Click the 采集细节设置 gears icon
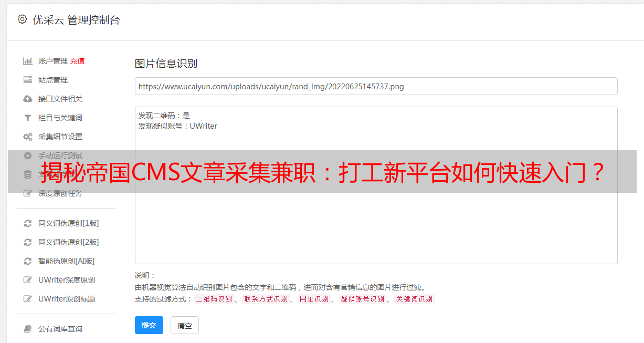 click(x=28, y=137)
